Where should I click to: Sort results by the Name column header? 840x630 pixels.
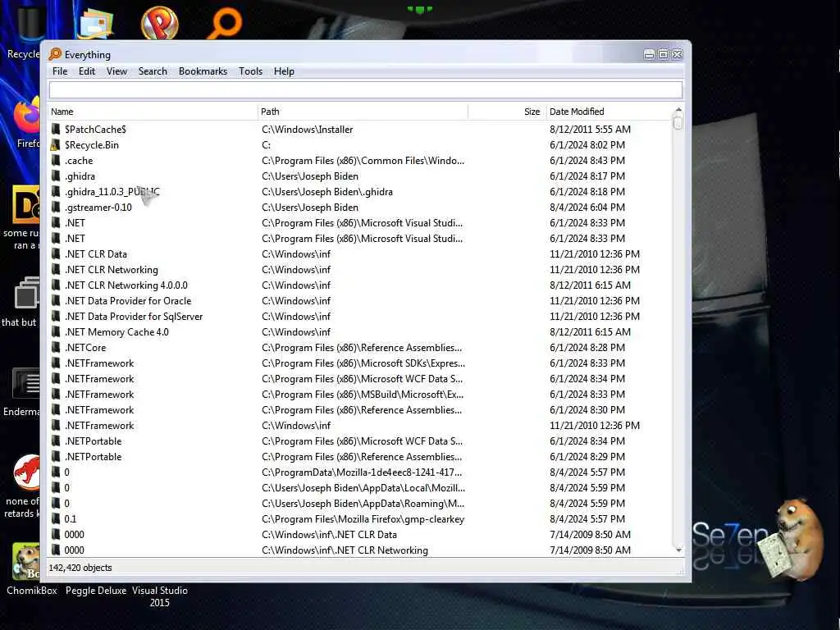153,112
